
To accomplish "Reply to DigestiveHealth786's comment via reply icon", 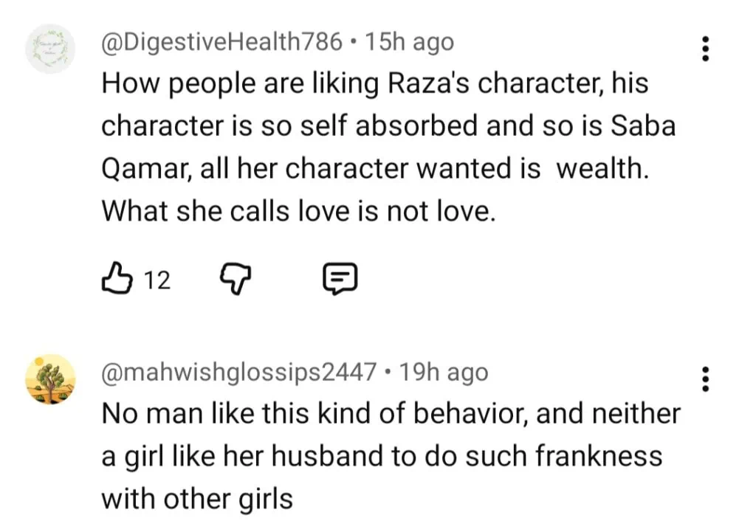I will (x=341, y=279).
